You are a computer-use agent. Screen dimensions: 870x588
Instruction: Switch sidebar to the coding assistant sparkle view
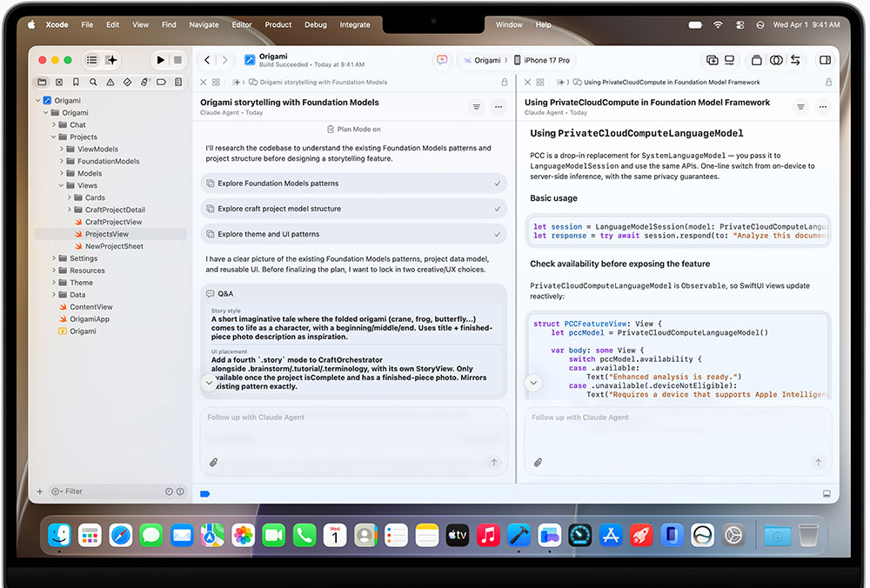[x=111, y=60]
